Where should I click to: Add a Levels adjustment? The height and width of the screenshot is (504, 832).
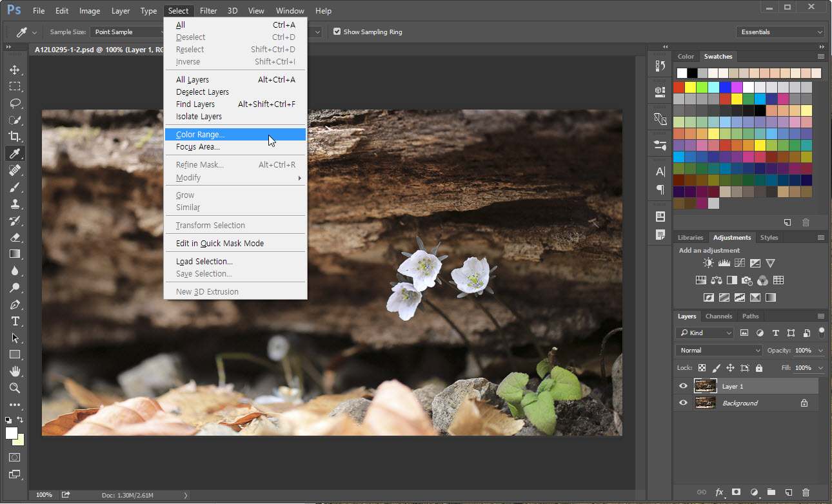[x=724, y=263]
